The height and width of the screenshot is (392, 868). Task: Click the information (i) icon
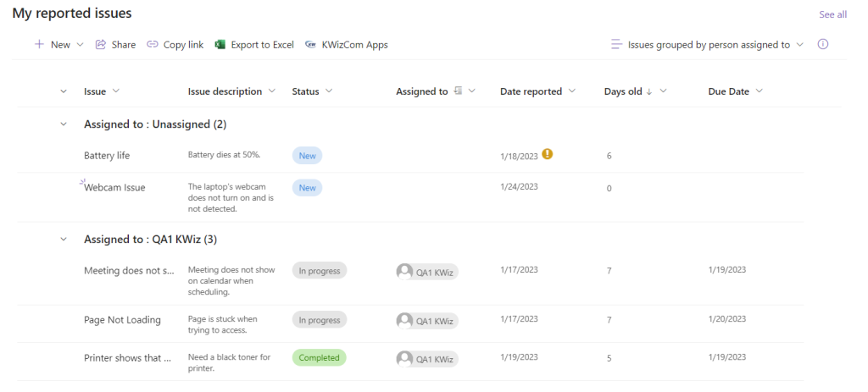click(823, 44)
